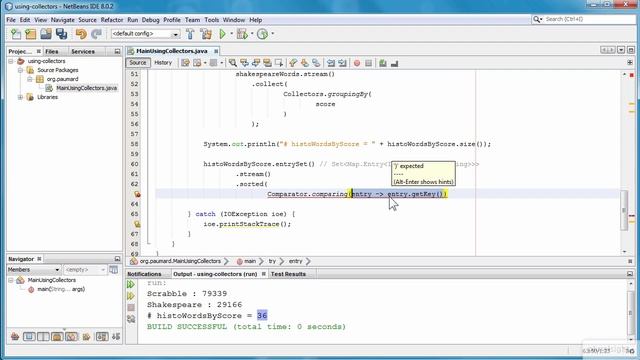Viewport: 640px width, 360px height.
Task: Click the Last Edit icon in editor toolbar
Action: [x=186, y=63]
